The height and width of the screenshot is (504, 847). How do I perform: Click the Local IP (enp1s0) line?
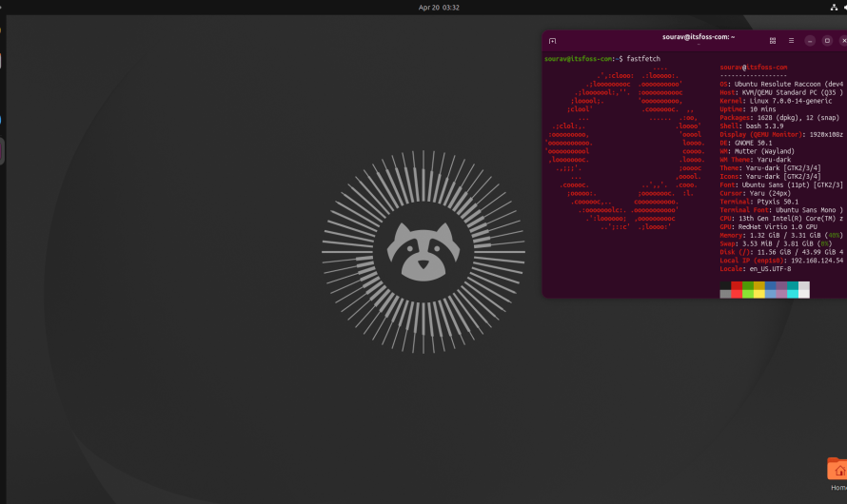point(781,261)
